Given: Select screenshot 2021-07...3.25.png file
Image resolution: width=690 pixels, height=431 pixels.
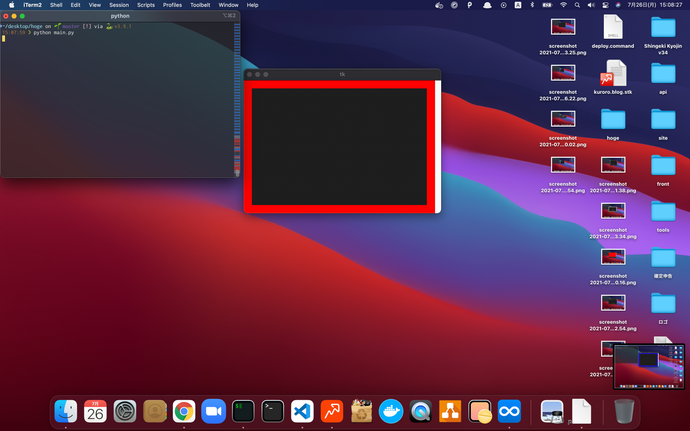Looking at the screenshot, I should coord(563,36).
